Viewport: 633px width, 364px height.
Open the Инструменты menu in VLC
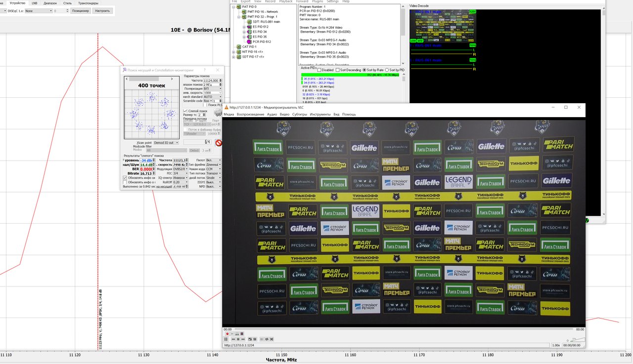320,114
